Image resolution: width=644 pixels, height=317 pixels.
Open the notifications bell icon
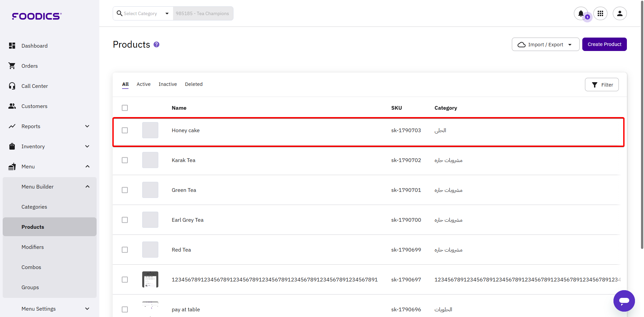(581, 13)
